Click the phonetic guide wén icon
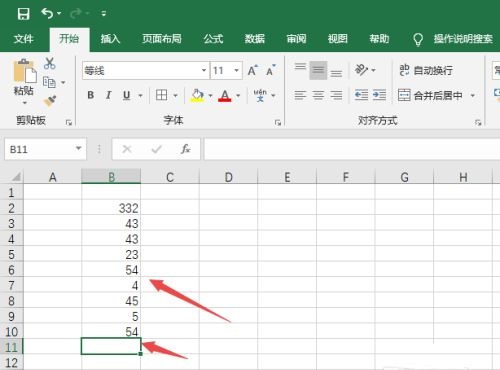The height and width of the screenshot is (370, 500). click(260, 95)
